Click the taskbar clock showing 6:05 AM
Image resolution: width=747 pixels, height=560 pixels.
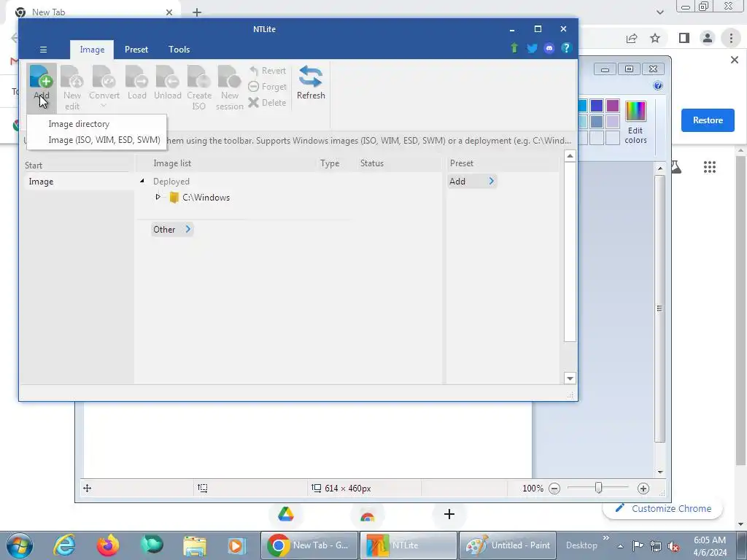[x=710, y=546]
